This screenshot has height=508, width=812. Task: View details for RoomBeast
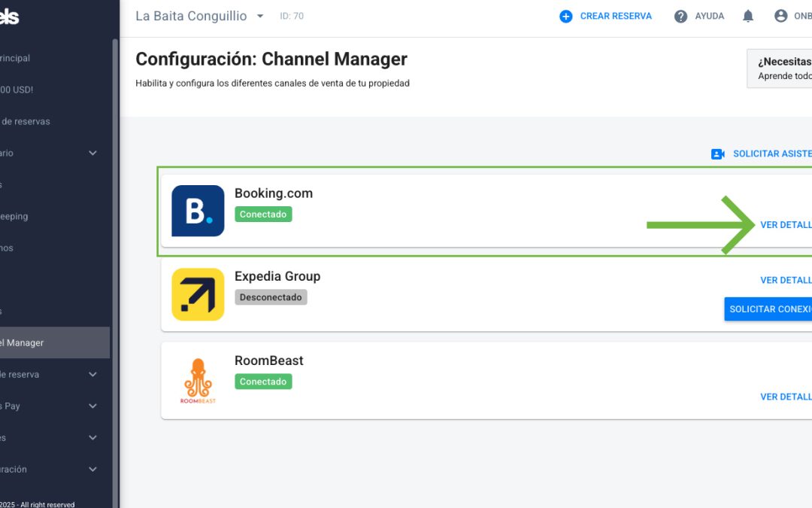(786, 397)
